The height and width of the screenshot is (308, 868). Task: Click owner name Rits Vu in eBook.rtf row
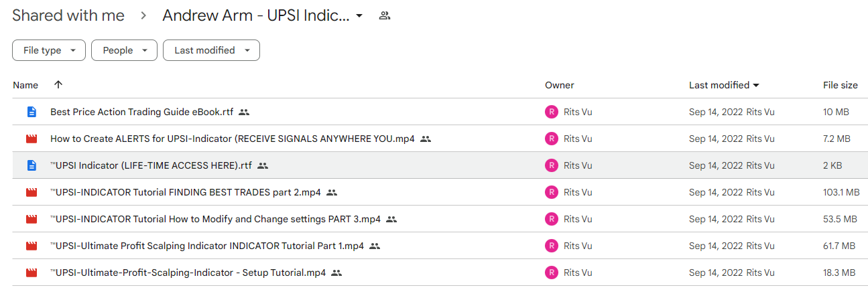pyautogui.click(x=578, y=112)
